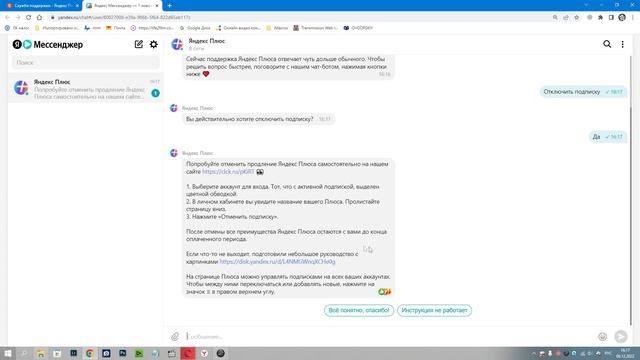Open chat options three-dot menu

[x=622, y=44]
